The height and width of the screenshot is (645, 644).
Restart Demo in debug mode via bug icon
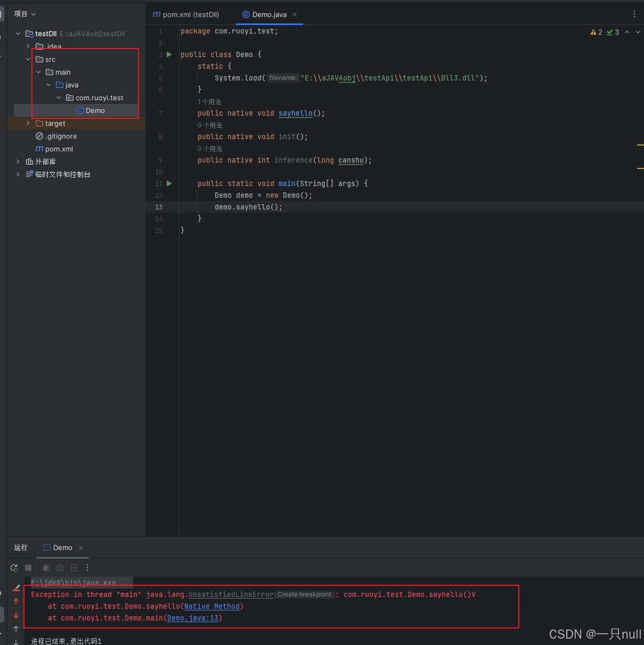pos(46,568)
